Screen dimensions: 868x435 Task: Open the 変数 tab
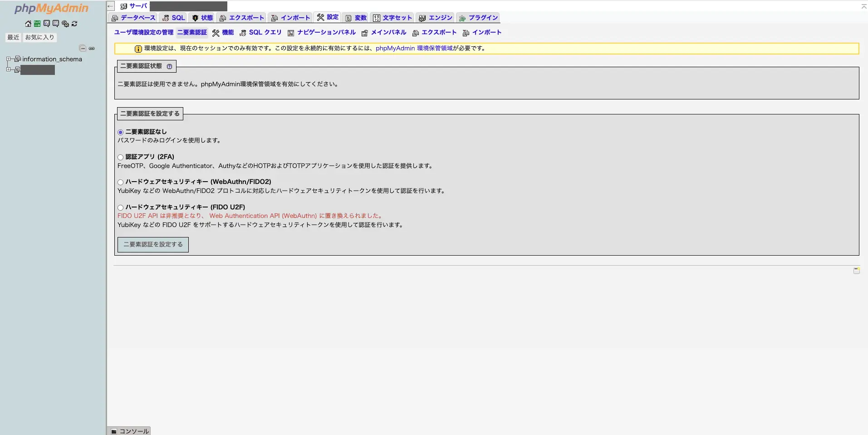click(356, 18)
